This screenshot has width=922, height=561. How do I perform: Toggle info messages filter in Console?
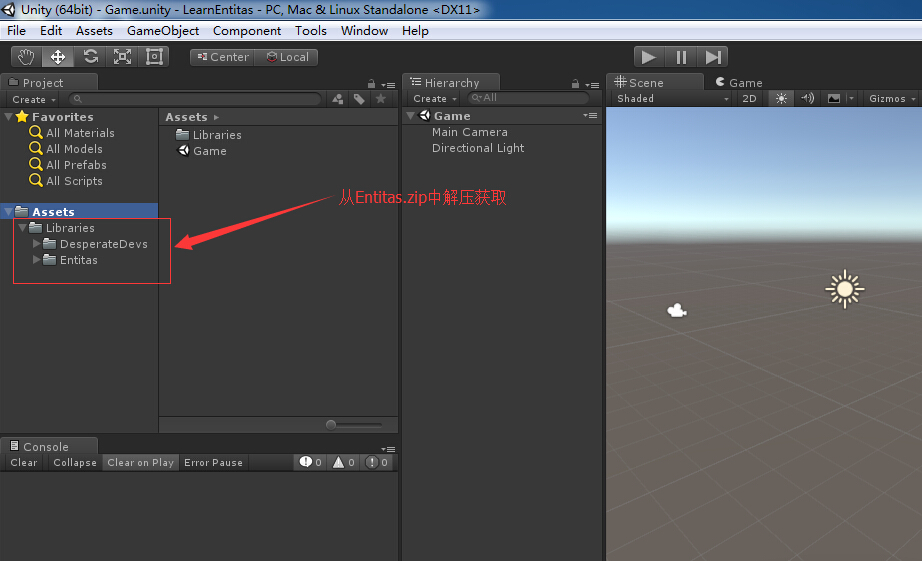(310, 462)
